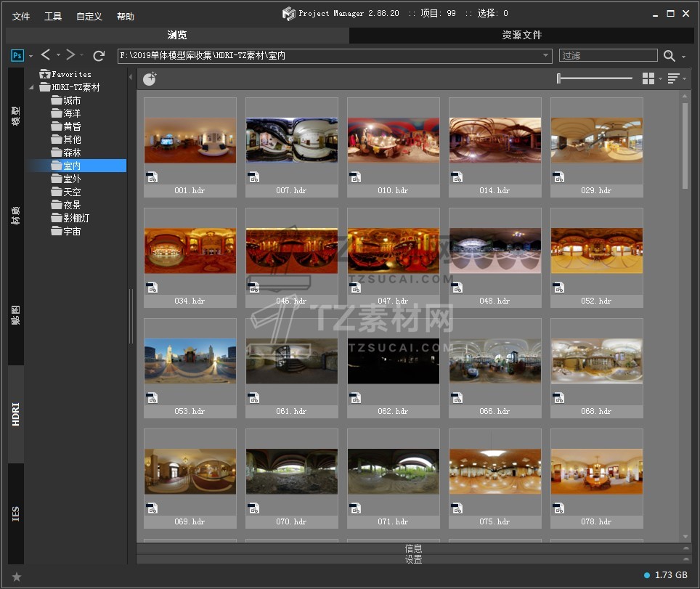The width and height of the screenshot is (700, 589).
Task: Click the file type icon under 066.hdr
Action: pyautogui.click(x=457, y=398)
